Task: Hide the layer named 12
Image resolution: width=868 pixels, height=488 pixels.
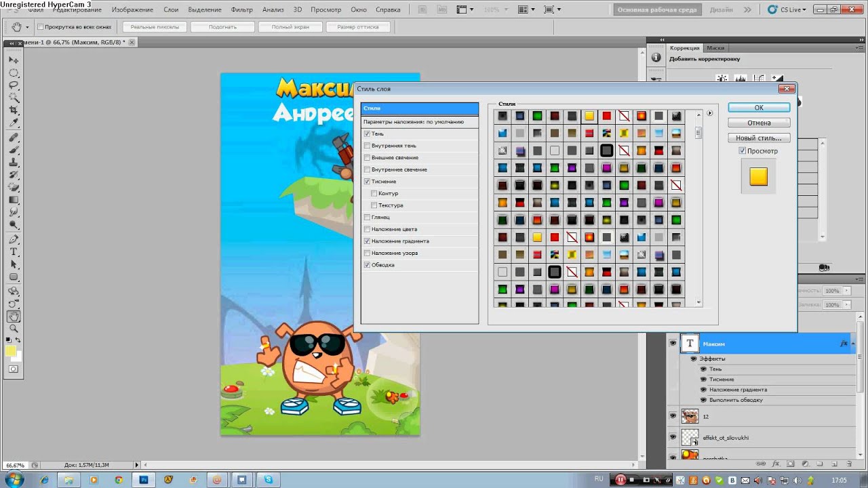Action: tap(673, 415)
